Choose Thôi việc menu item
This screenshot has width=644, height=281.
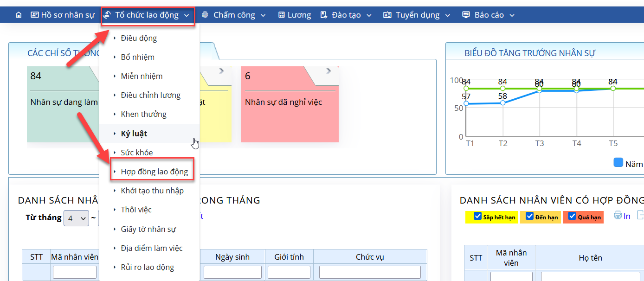click(x=149, y=210)
